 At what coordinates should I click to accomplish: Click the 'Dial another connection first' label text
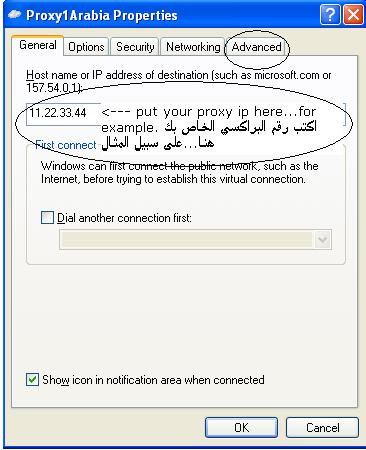point(124,218)
